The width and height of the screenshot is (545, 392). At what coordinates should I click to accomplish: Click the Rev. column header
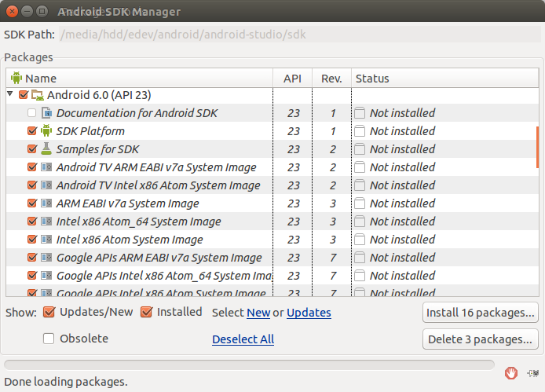tap(331, 78)
